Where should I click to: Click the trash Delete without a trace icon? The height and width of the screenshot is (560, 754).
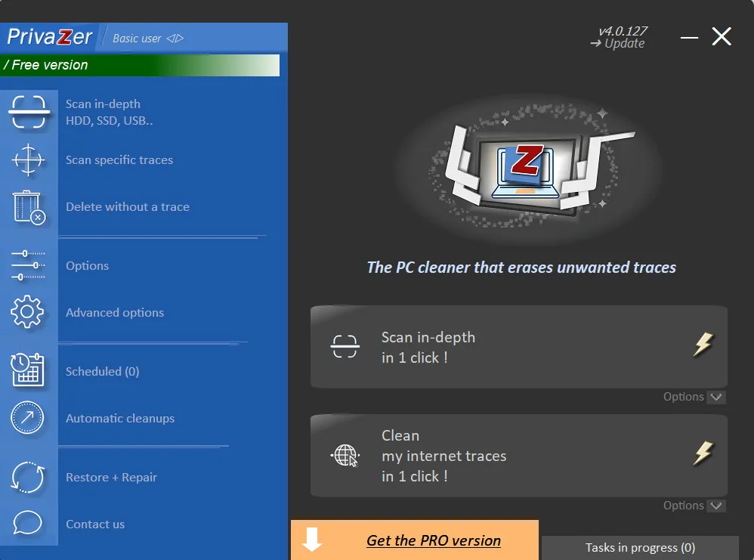pyautogui.click(x=29, y=207)
